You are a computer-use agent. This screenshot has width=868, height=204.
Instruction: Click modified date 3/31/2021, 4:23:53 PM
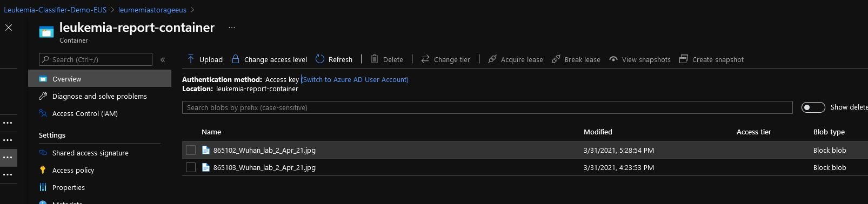coord(619,167)
